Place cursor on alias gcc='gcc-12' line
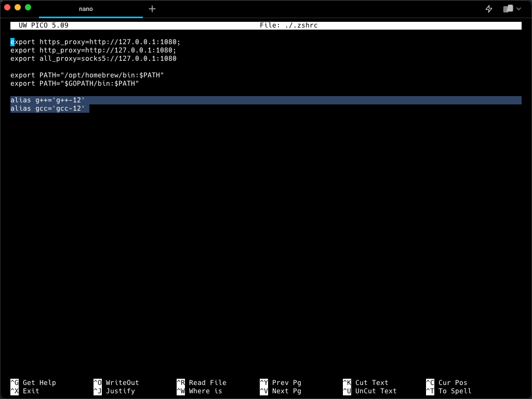 click(x=47, y=109)
